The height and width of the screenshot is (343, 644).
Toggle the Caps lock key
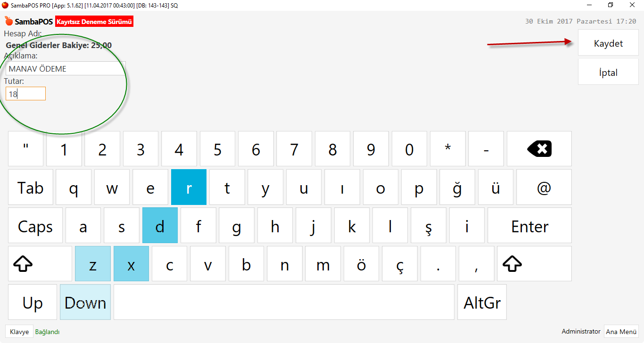(x=35, y=226)
